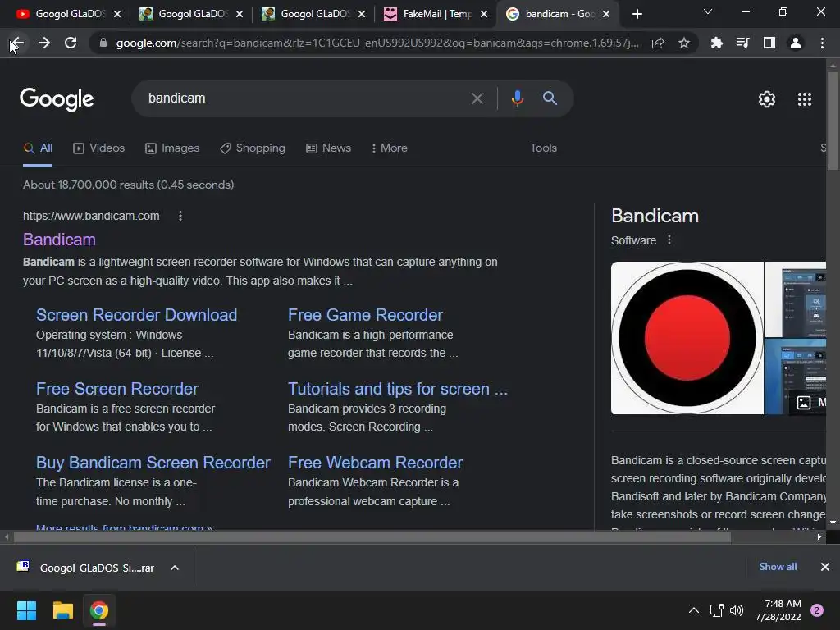Switch to Videos results

tap(99, 148)
